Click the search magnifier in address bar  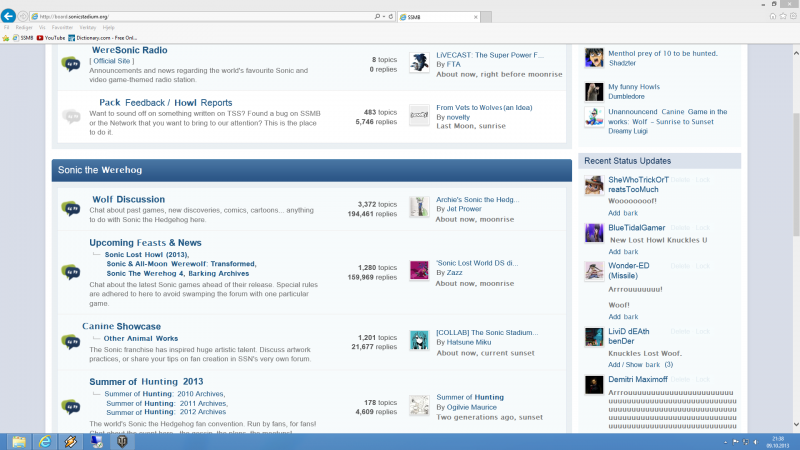click(x=377, y=16)
